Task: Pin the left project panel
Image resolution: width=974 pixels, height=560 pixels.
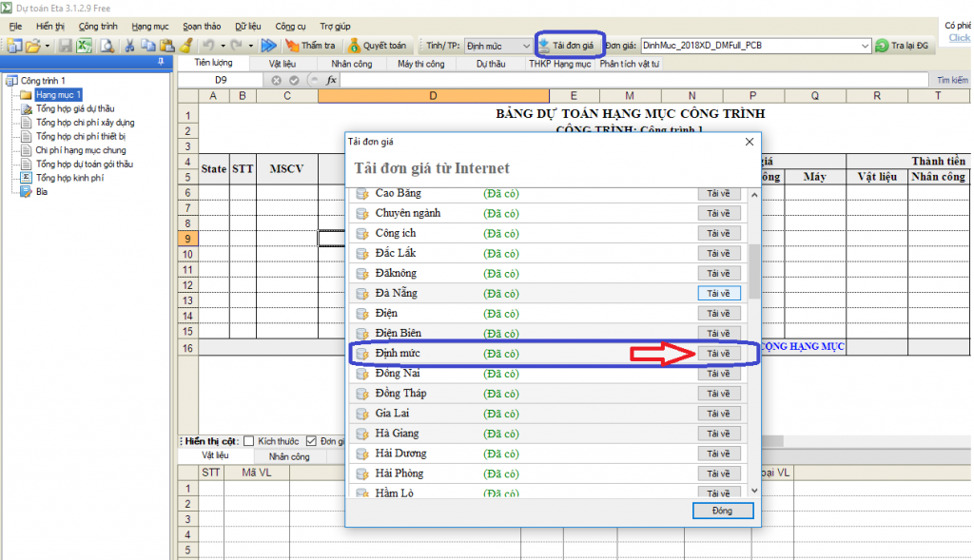Action: (161, 63)
